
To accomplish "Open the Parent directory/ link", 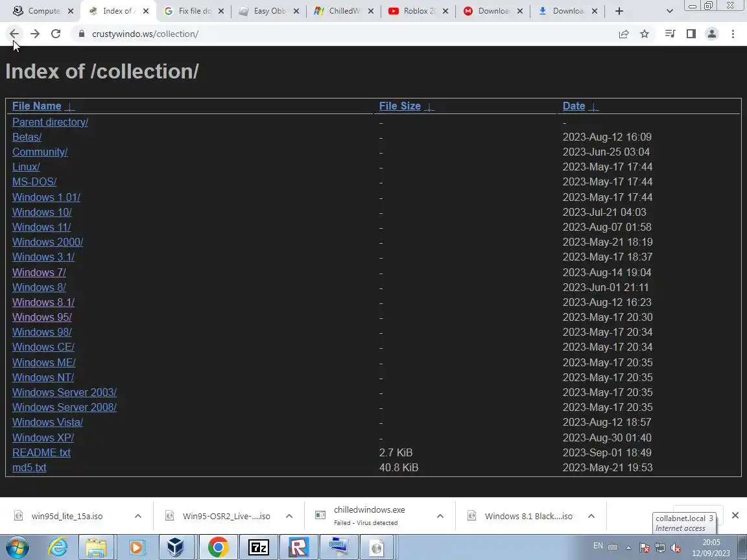I will [x=50, y=122].
